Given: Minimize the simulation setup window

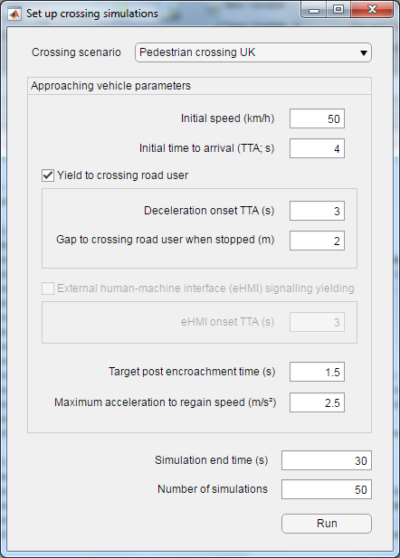Looking at the screenshot, I should (x=314, y=10).
